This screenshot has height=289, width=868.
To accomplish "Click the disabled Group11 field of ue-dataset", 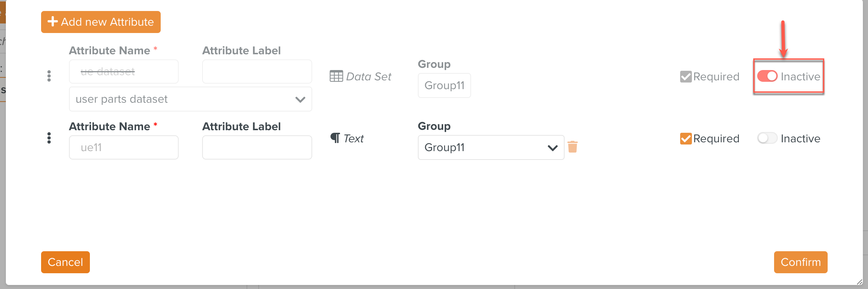I will coord(444,85).
